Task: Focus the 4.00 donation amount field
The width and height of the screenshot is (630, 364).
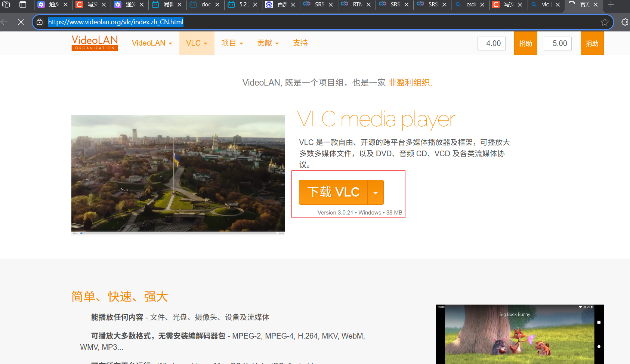Action: 492,43
